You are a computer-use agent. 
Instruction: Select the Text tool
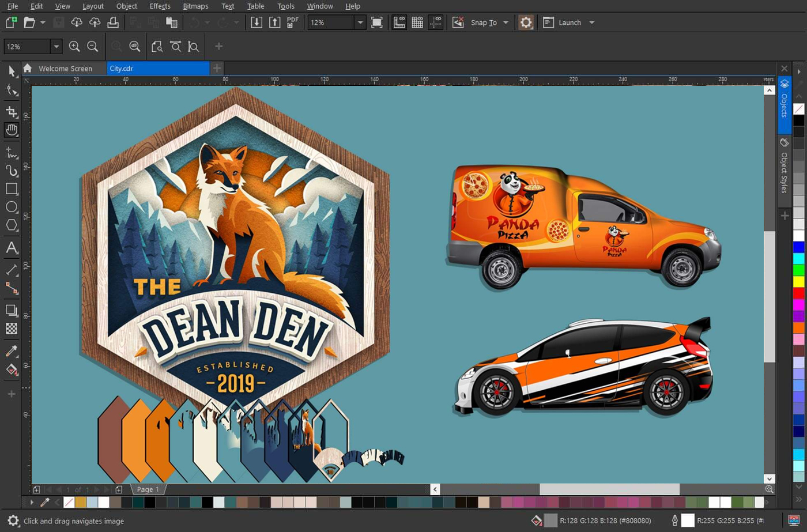coord(12,248)
